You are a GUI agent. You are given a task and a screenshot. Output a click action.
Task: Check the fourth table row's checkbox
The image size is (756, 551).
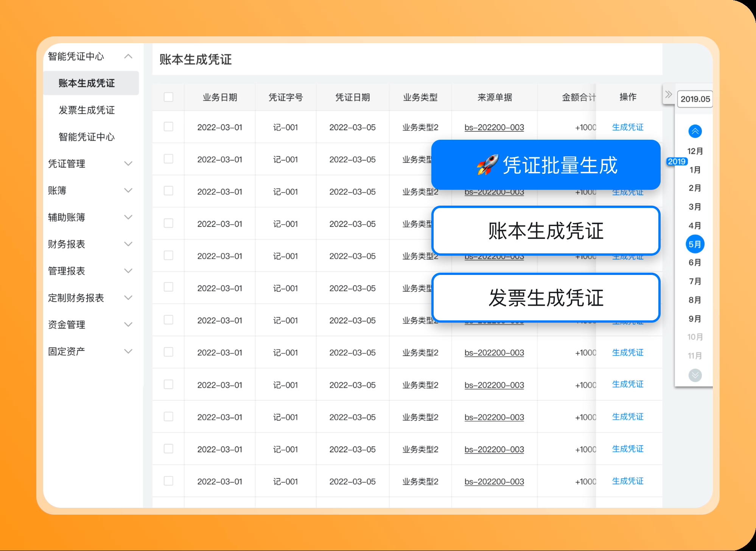click(x=168, y=223)
